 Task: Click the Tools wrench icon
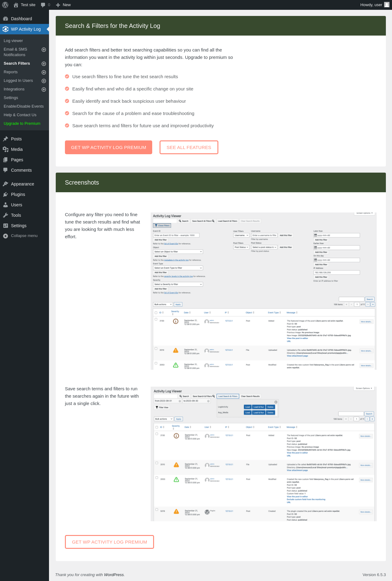click(x=6, y=215)
